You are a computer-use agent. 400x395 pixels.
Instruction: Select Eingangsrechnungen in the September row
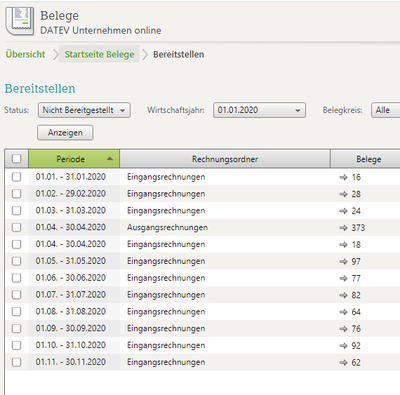coord(166,329)
